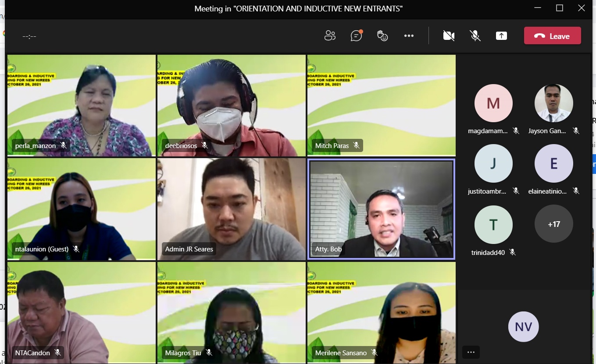Image resolution: width=596 pixels, height=364 pixels.
Task: Select perla_manzon video tile
Action: [x=82, y=105]
